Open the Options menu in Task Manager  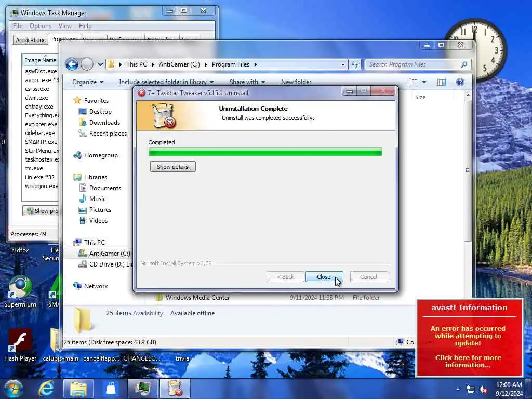[41, 26]
